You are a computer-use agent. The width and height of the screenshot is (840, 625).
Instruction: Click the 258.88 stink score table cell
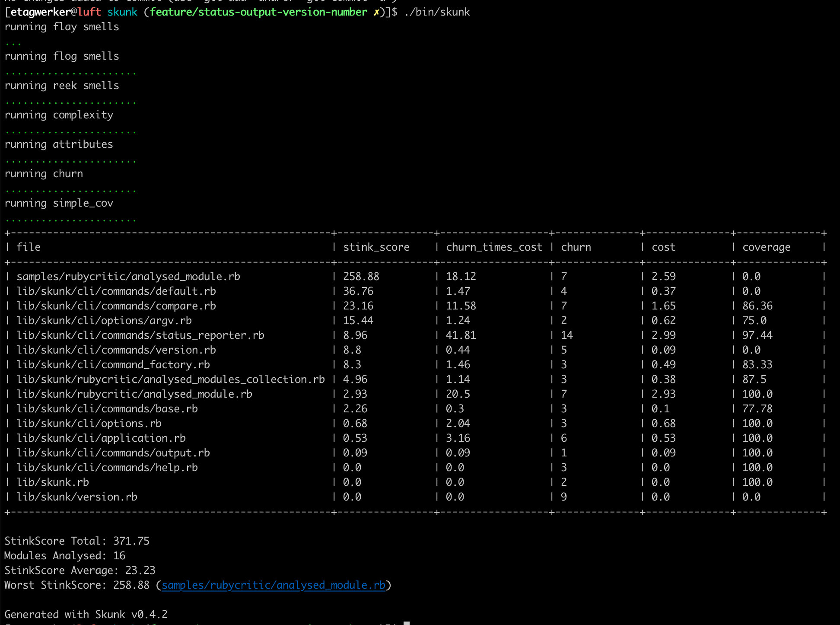pos(361,277)
